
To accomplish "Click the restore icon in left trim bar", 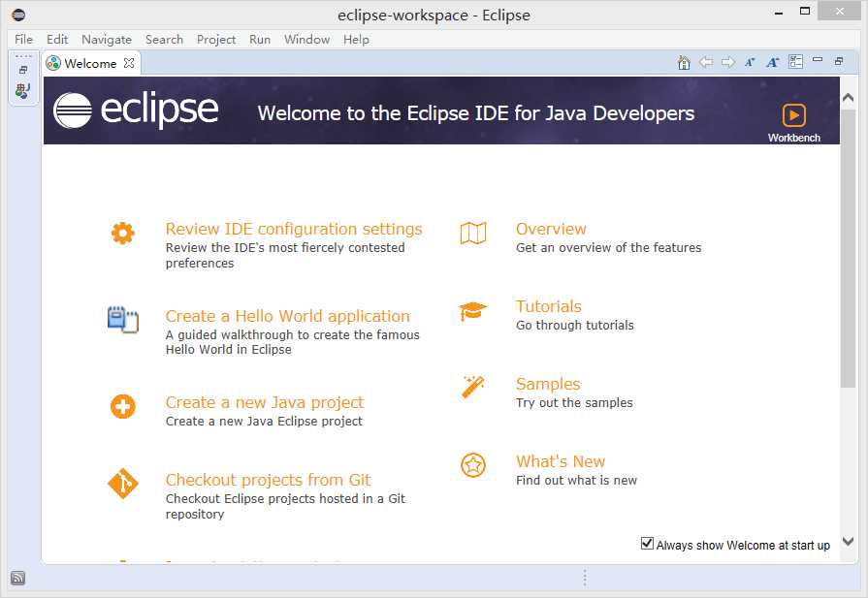I will coord(22,70).
